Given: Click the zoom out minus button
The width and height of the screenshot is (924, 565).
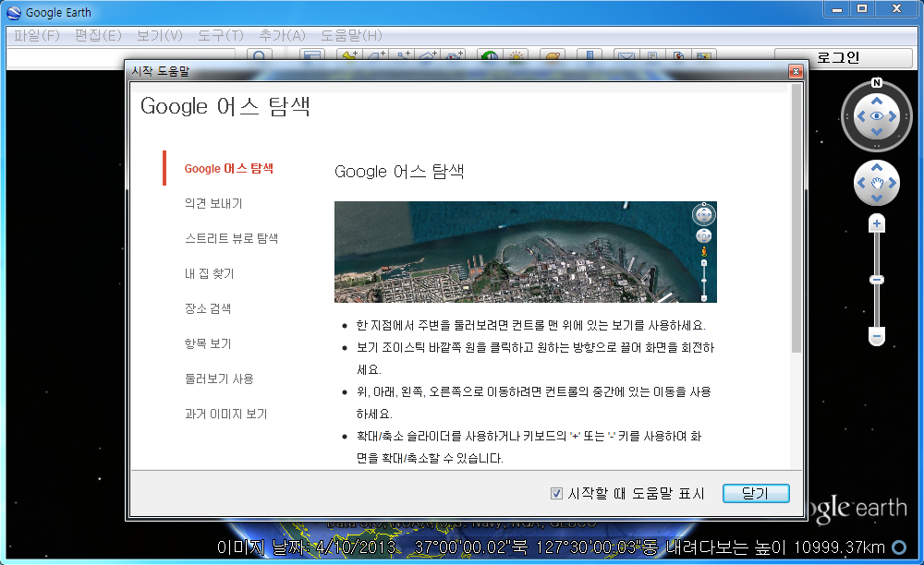Looking at the screenshot, I should pos(877,336).
